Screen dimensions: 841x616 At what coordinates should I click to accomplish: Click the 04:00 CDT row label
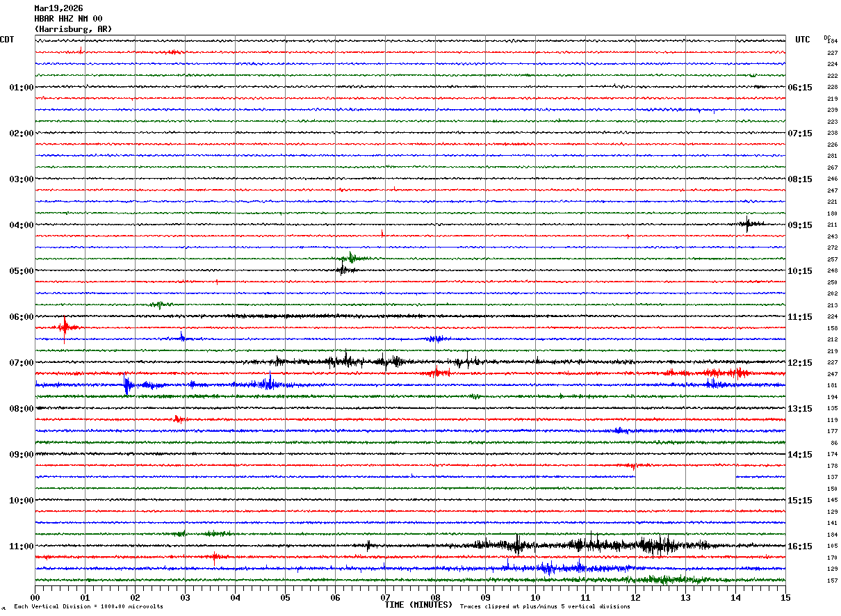(x=22, y=225)
